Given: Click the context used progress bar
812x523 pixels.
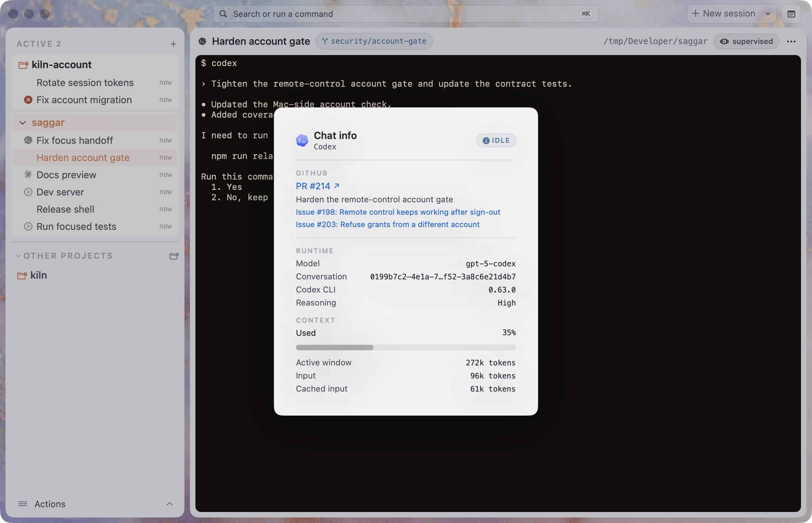Looking at the screenshot, I should 406,348.
